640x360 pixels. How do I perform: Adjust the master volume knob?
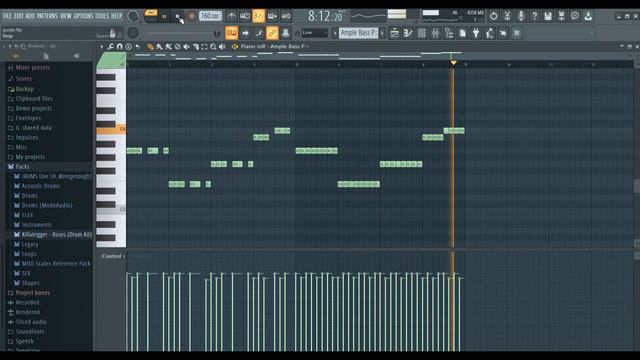[133, 16]
